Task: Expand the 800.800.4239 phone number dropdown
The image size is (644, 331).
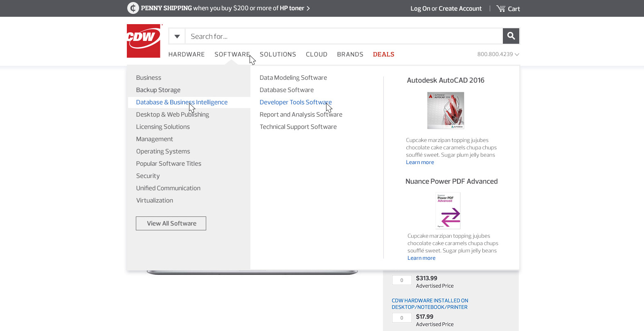Action: [498, 54]
